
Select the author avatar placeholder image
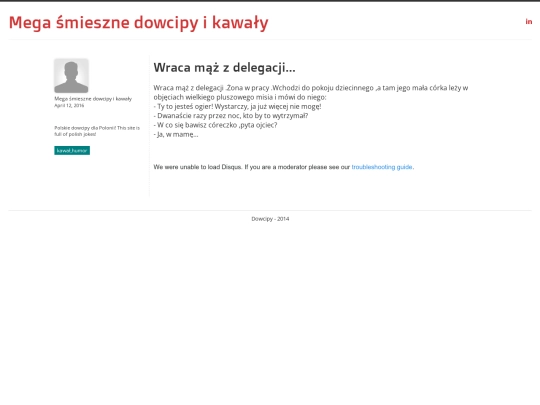coord(71,75)
